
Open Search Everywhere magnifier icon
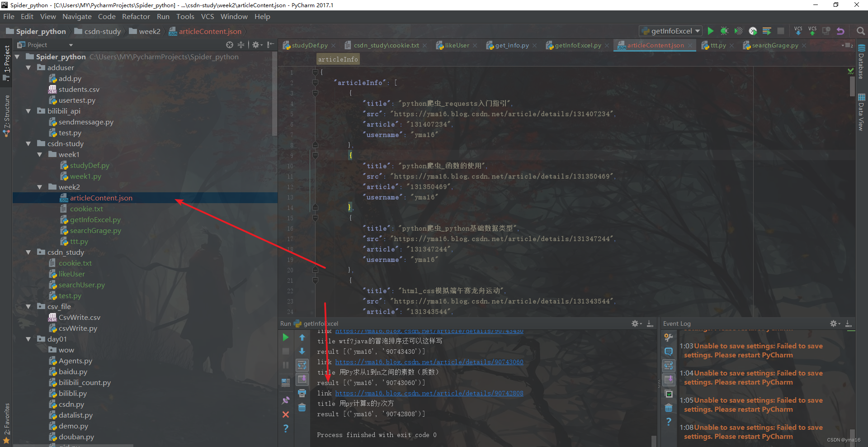tap(861, 31)
